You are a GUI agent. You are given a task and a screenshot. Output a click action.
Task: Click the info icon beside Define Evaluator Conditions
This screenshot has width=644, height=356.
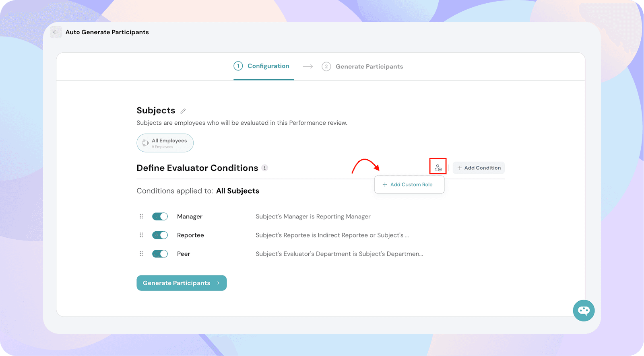264,168
